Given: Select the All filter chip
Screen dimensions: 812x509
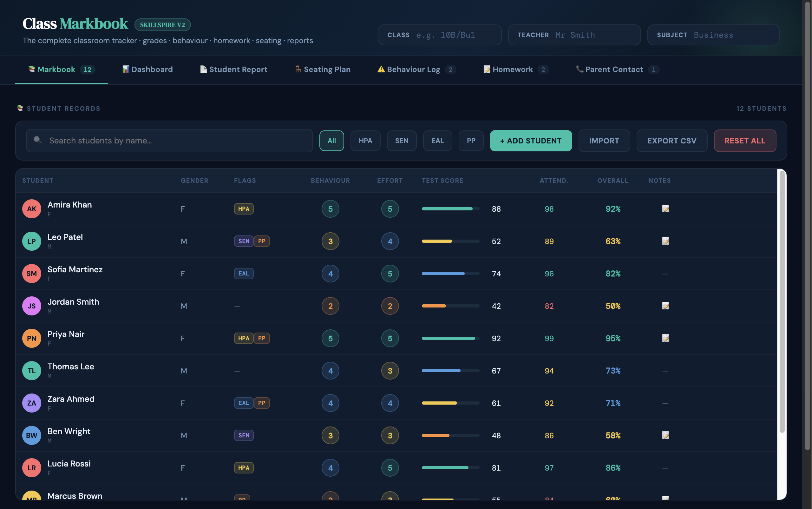Looking at the screenshot, I should click(331, 141).
